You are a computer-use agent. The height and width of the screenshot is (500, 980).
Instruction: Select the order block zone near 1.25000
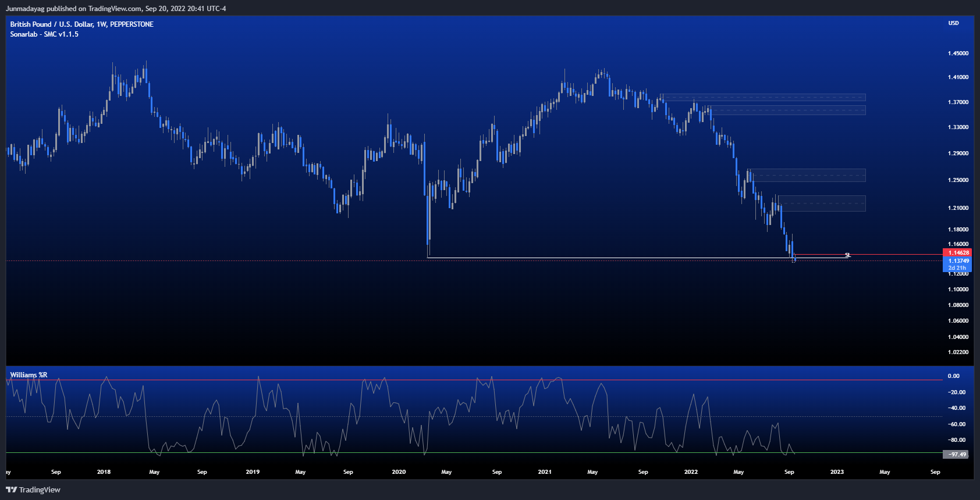(x=807, y=176)
